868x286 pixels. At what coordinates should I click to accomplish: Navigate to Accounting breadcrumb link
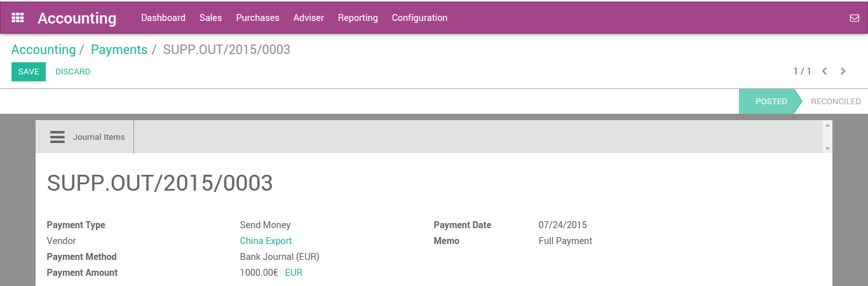tap(43, 50)
